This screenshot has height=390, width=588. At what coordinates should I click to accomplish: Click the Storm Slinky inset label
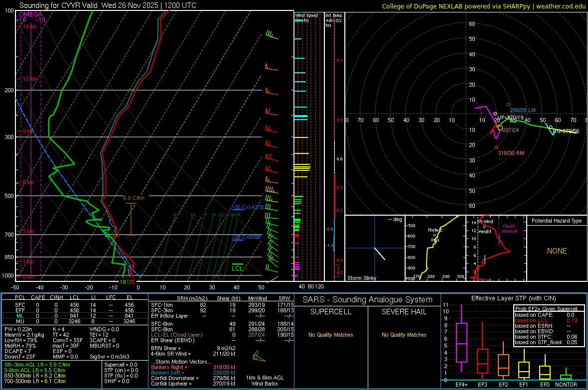point(361,278)
